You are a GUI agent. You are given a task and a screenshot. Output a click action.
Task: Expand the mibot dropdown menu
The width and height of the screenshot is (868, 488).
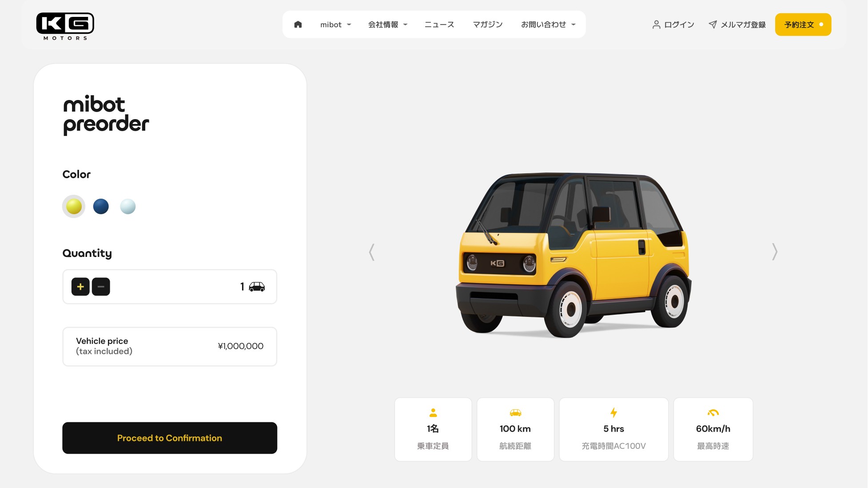[336, 24]
